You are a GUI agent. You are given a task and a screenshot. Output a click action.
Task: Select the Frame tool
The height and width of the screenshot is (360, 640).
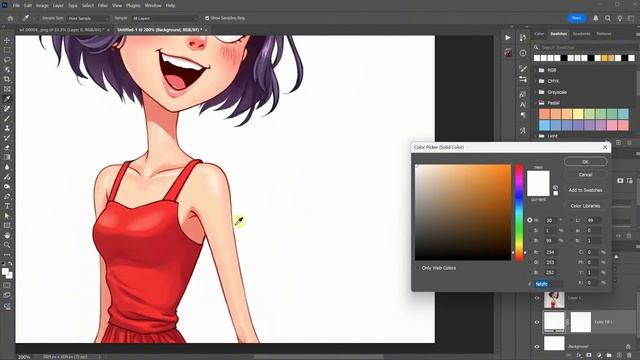coord(7,89)
